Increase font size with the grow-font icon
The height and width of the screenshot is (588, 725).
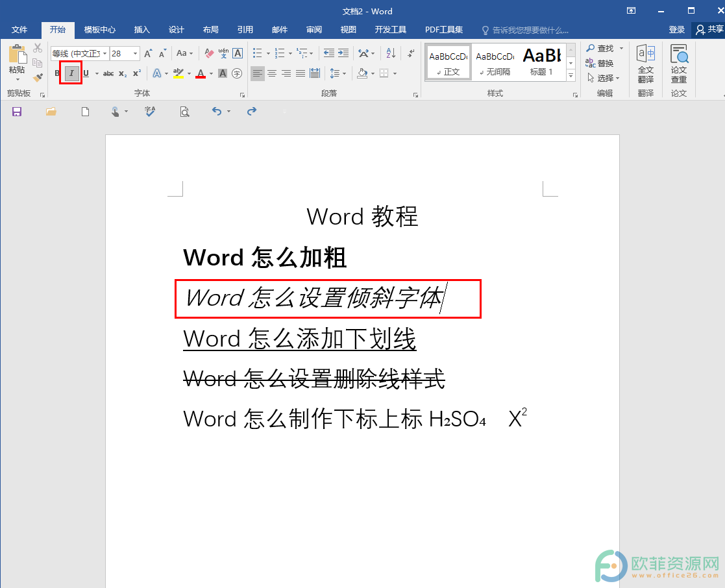click(148, 54)
